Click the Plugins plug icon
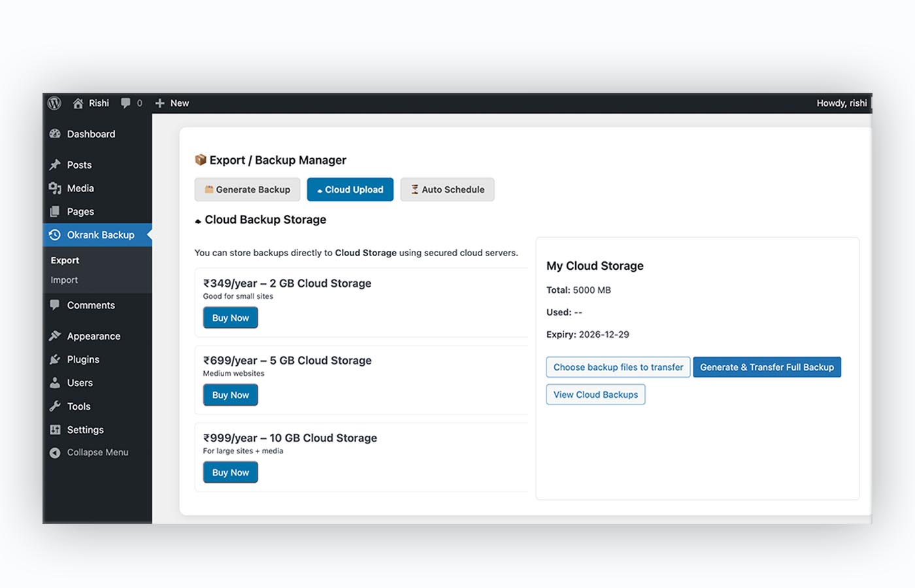Viewport: 915px width, 588px height. pos(55,359)
